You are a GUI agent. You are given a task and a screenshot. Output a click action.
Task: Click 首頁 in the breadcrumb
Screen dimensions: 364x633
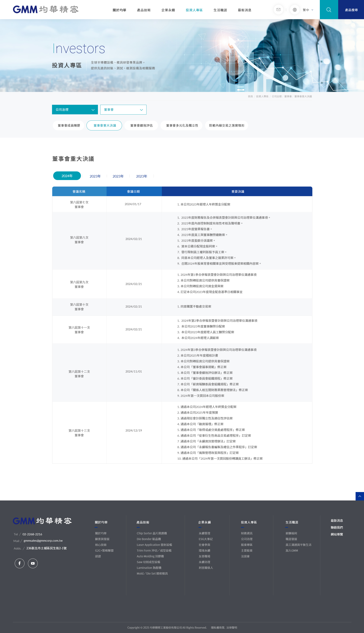click(250, 96)
